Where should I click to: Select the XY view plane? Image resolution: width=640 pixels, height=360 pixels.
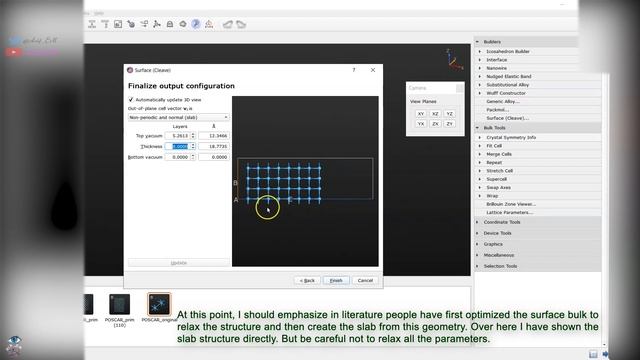point(421,114)
